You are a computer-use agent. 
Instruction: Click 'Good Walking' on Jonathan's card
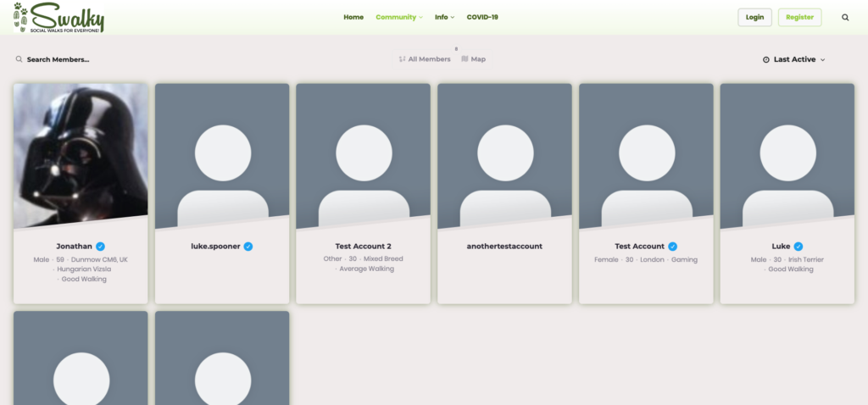click(84, 279)
